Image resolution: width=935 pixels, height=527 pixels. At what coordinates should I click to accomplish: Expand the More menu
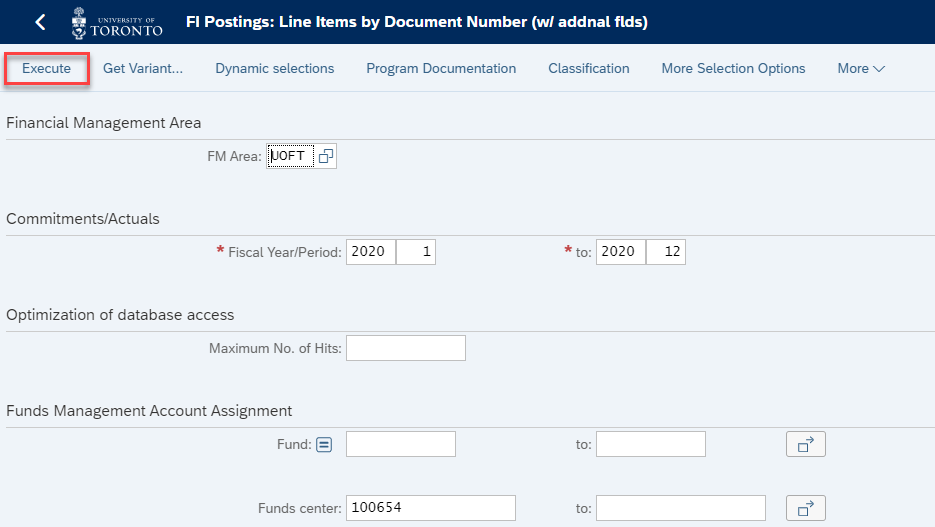[x=860, y=69]
